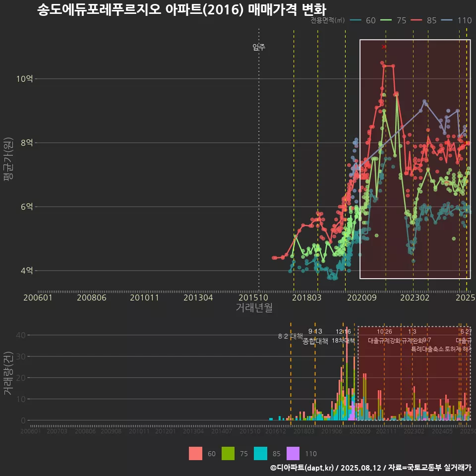The width and height of the screenshot is (476, 476).
Task: Click the 규제완화 annotation text
Action: tap(412, 341)
